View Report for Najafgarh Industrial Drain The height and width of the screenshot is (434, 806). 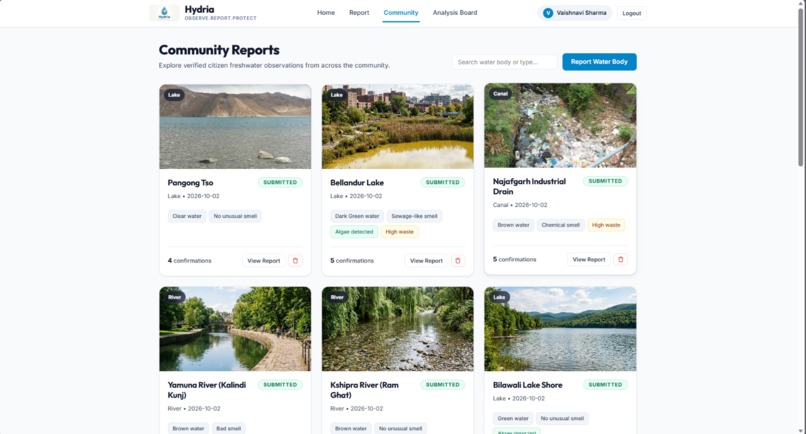pyautogui.click(x=589, y=259)
